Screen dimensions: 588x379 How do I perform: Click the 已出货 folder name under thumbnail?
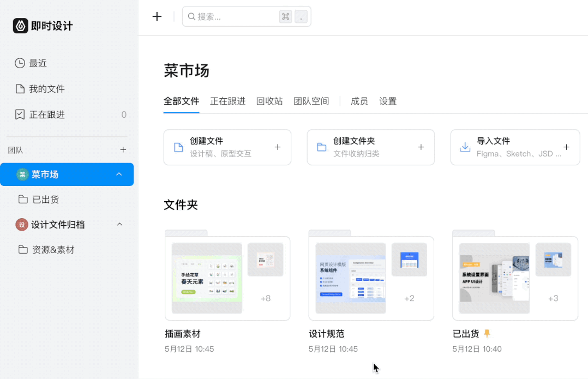click(x=466, y=334)
